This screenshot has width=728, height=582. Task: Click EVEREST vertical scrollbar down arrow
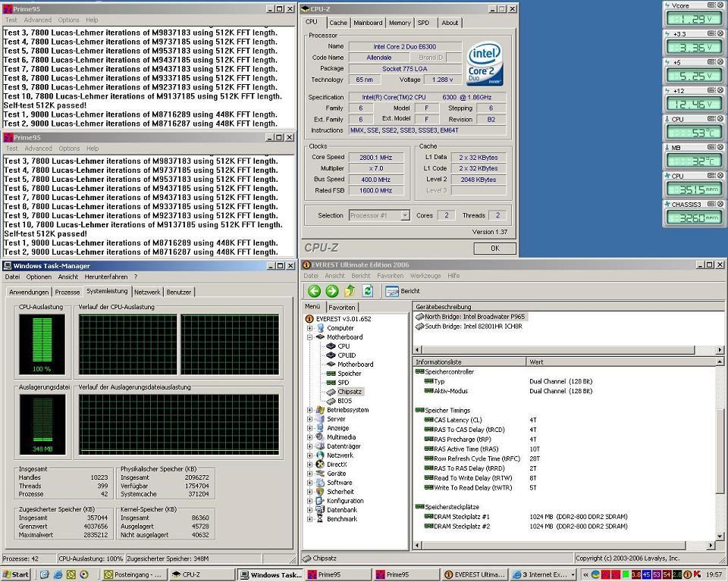coord(720,537)
